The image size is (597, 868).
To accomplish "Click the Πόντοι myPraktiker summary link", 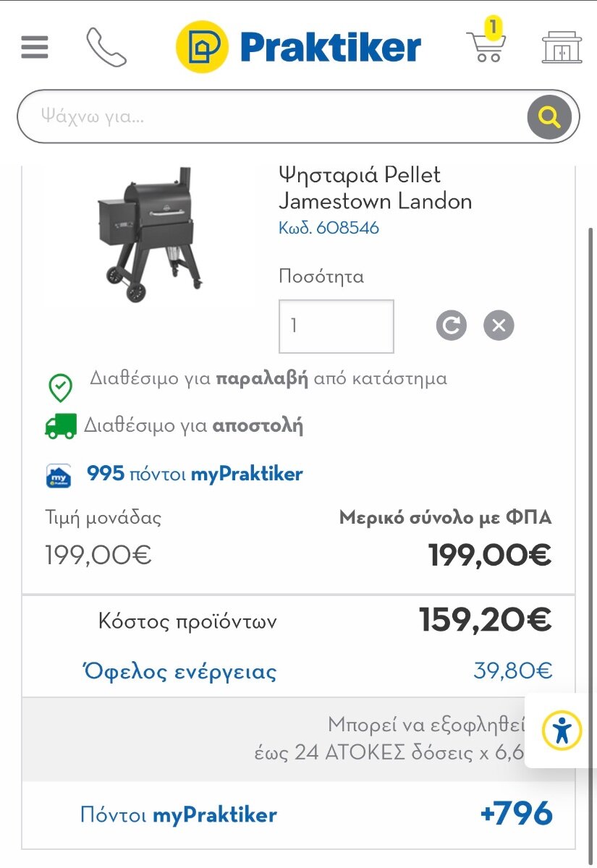I will click(x=179, y=815).
